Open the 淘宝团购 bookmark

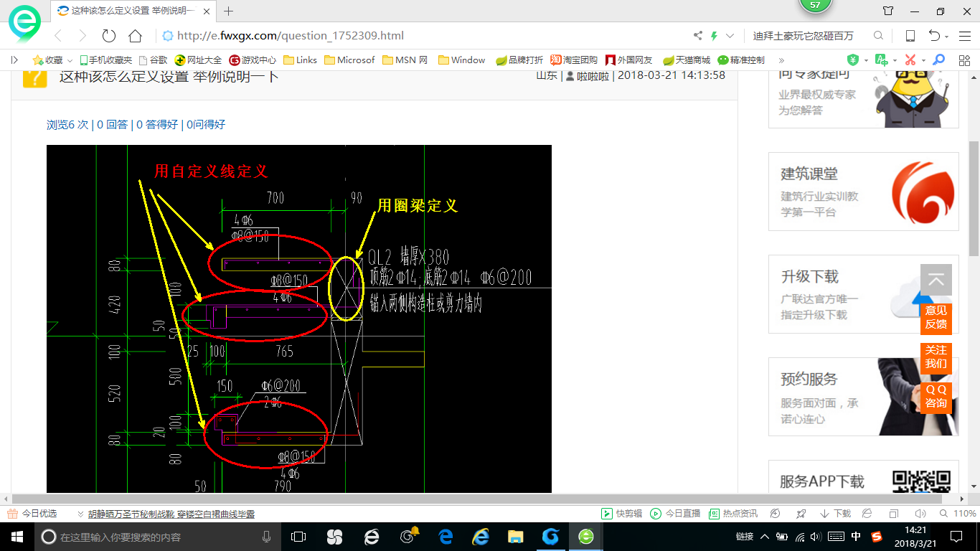574,60
